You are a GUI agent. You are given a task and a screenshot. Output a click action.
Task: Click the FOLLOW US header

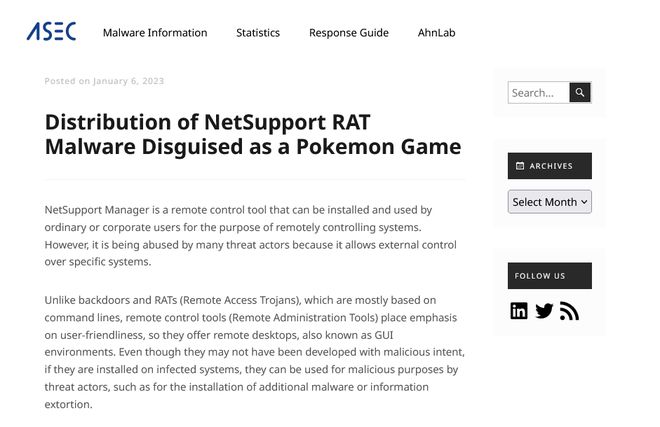pyautogui.click(x=549, y=276)
